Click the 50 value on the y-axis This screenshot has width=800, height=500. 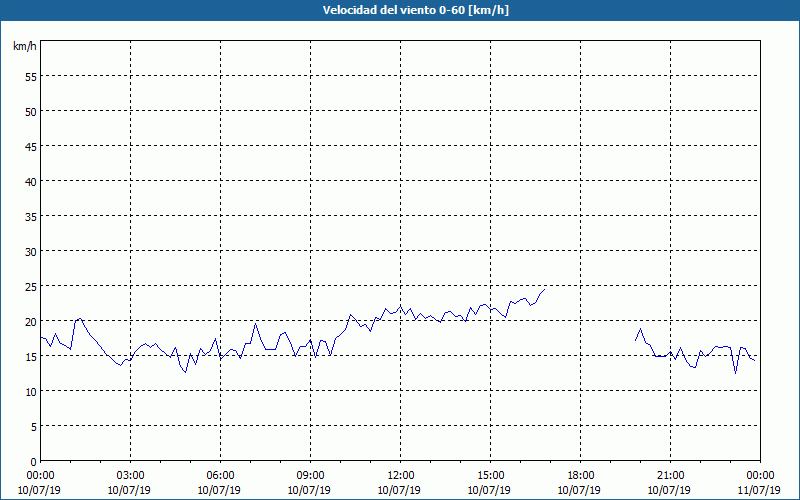click(31, 111)
